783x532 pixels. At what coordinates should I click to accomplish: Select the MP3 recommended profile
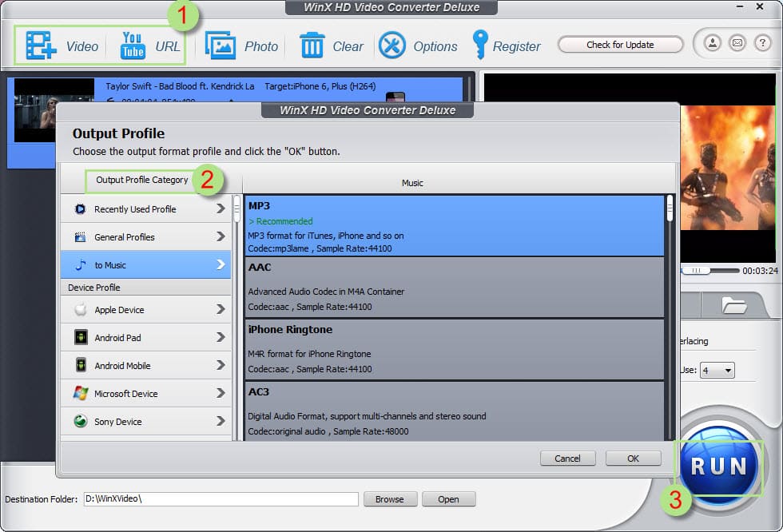point(455,226)
